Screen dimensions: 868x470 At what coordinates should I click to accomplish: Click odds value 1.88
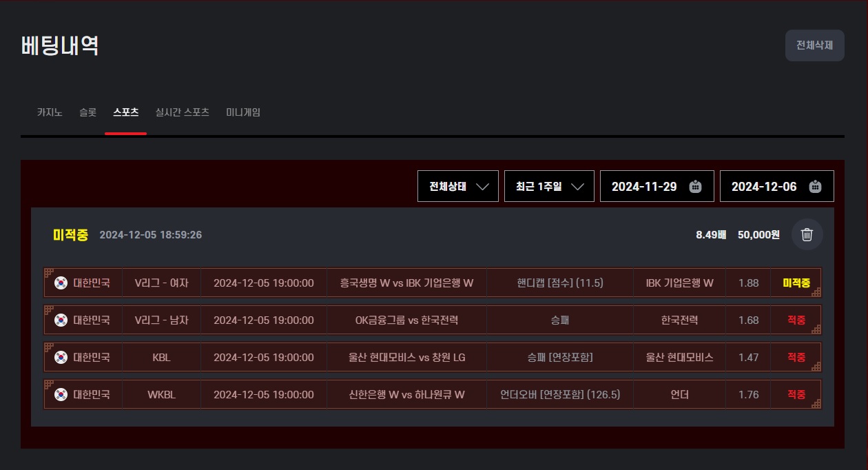[x=748, y=283]
